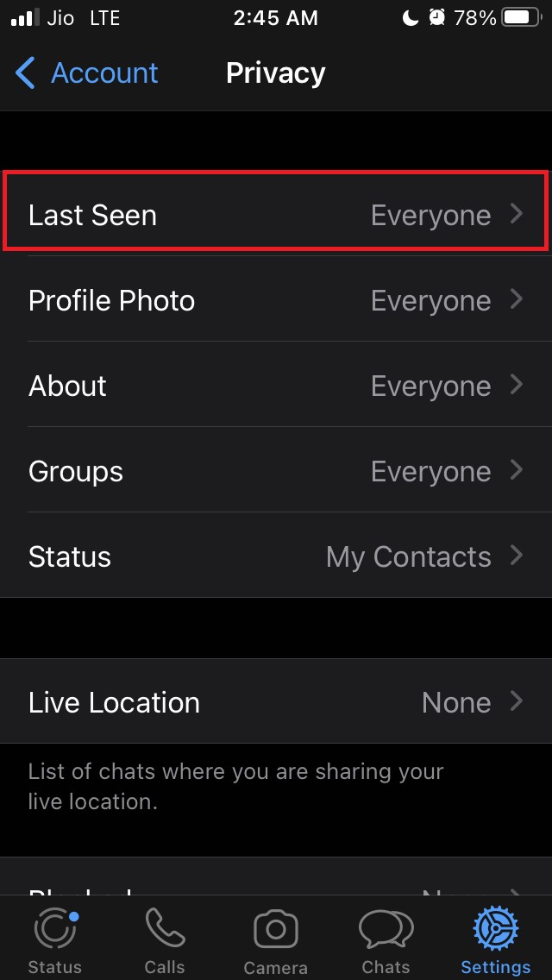Change Live Location 'None' value
This screenshot has height=980, width=552.
[x=455, y=702]
